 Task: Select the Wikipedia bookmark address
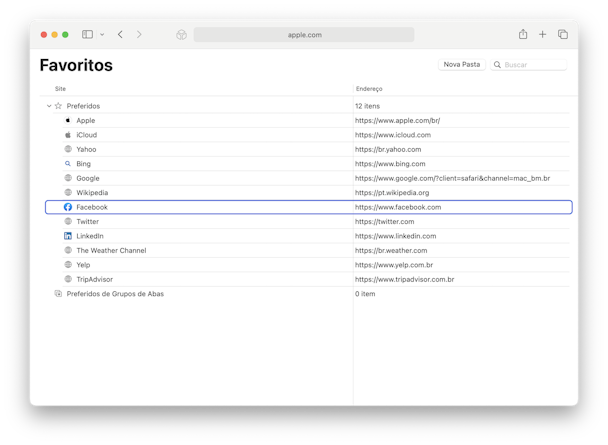392,193
